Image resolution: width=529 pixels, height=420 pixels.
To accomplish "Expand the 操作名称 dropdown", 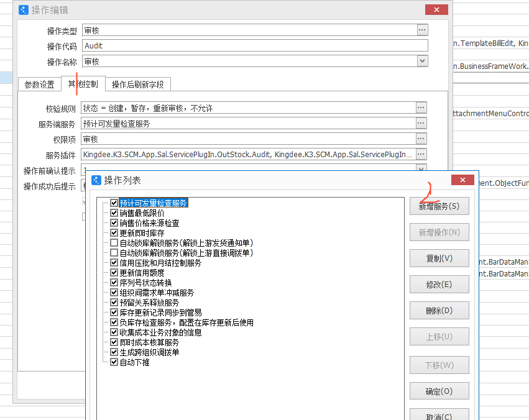I will (422, 61).
